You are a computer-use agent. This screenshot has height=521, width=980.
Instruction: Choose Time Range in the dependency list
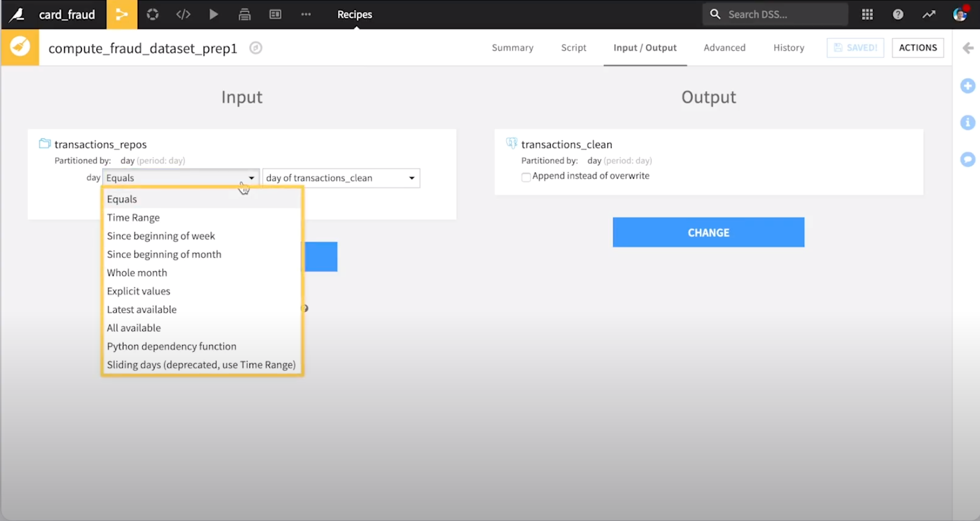pyautogui.click(x=133, y=217)
